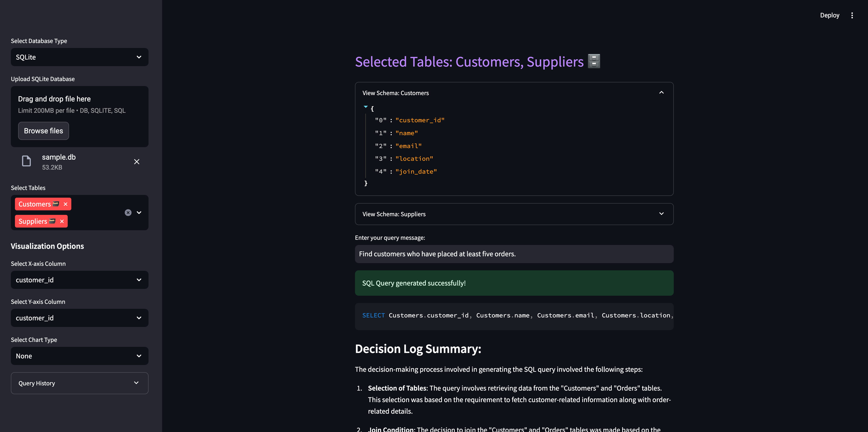This screenshot has width=868, height=432.
Task: Click the sample.db file document icon
Action: [x=26, y=161]
